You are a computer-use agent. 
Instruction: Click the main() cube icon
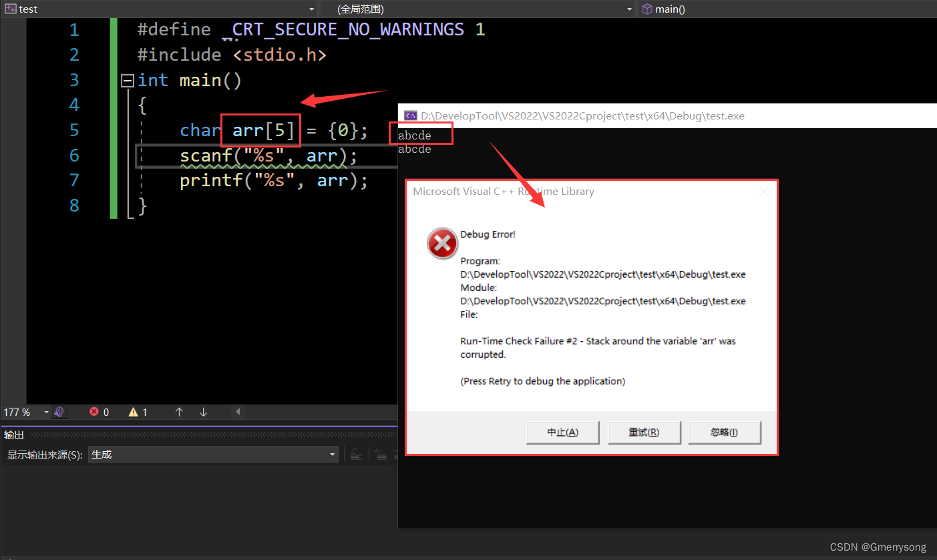click(x=646, y=9)
